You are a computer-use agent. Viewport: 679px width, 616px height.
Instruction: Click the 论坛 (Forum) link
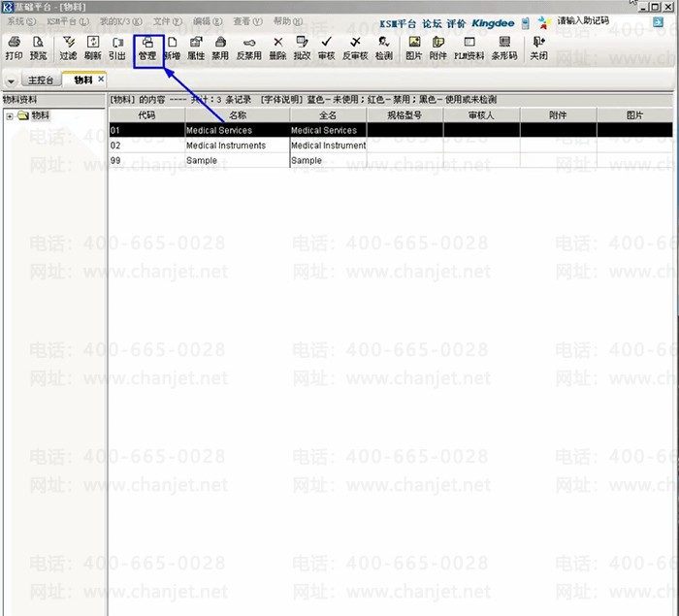(x=432, y=21)
